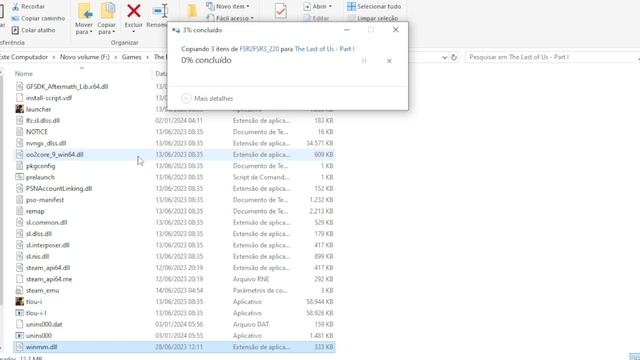640x360 pixels.
Task: Select the sl.dlss.dll file
Action: click(x=39, y=234)
